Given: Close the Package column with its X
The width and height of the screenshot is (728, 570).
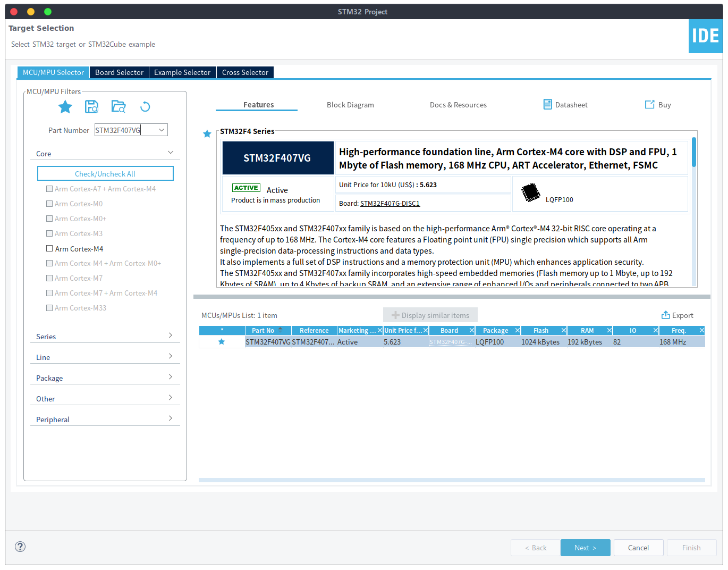Looking at the screenshot, I should [x=518, y=330].
